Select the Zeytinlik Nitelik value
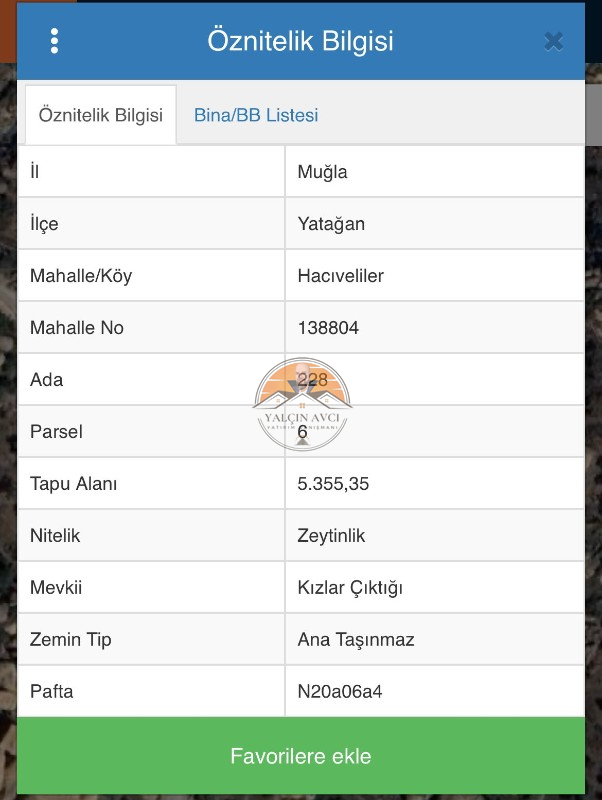Image resolution: width=602 pixels, height=800 pixels. (331, 536)
